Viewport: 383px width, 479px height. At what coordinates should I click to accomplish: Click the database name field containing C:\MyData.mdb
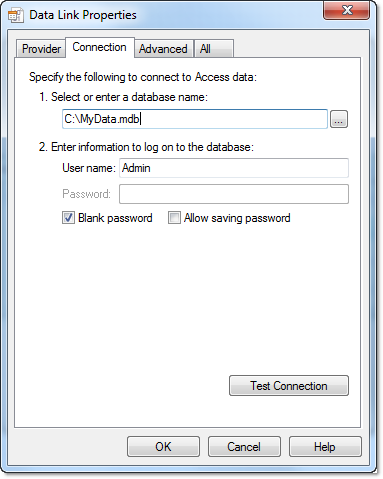click(x=195, y=119)
